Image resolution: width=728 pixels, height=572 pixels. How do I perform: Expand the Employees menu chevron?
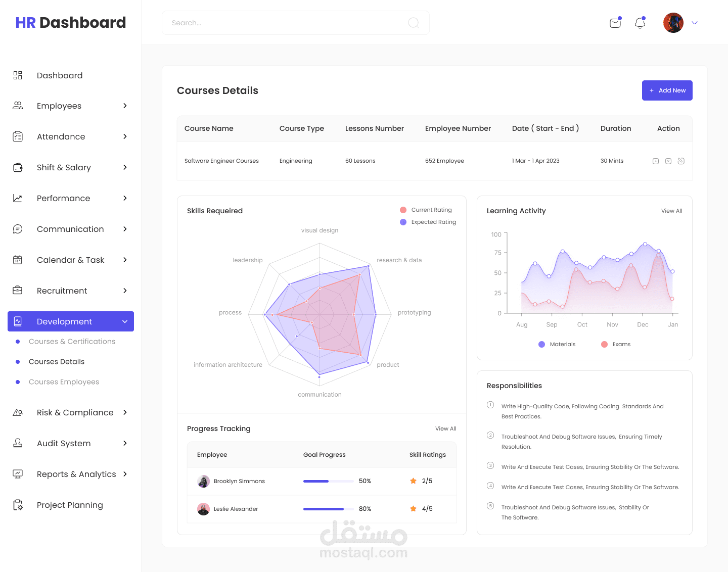(125, 106)
